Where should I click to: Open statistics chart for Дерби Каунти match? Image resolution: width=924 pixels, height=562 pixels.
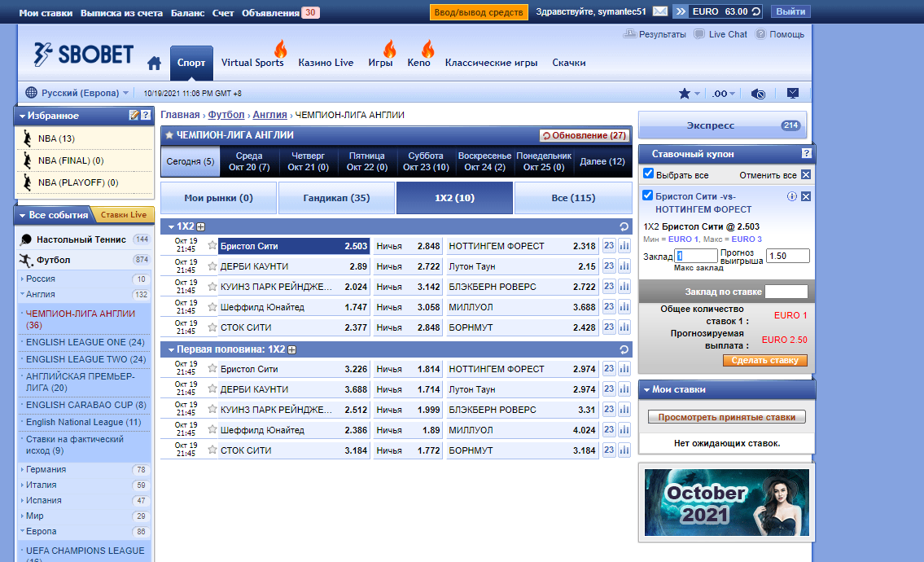[x=624, y=266]
